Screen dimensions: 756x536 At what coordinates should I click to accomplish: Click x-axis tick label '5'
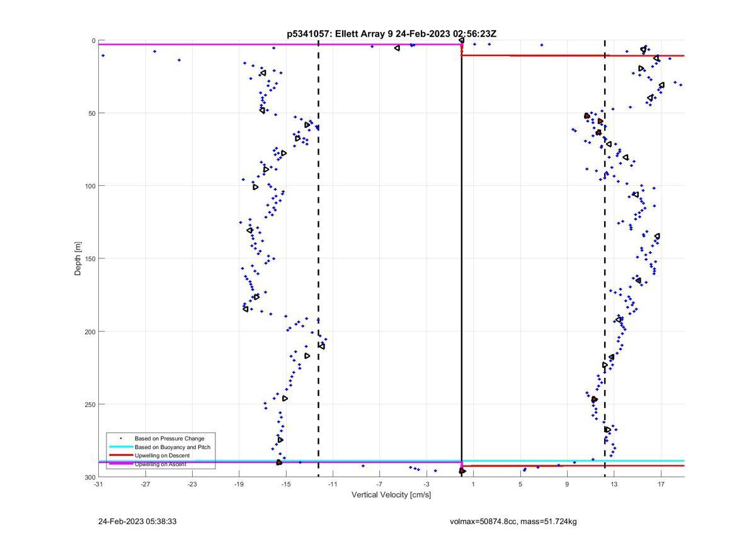520,484
